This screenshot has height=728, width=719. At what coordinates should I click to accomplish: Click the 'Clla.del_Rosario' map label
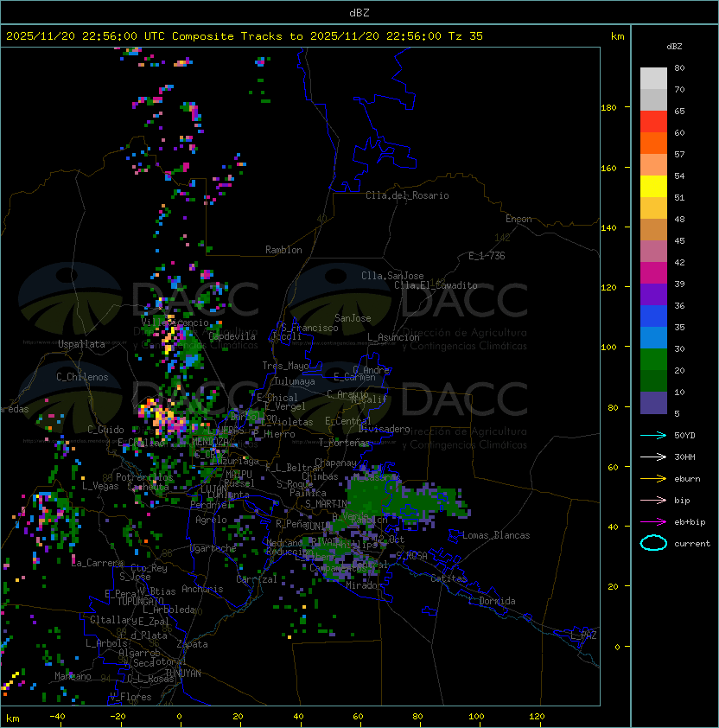(x=407, y=195)
